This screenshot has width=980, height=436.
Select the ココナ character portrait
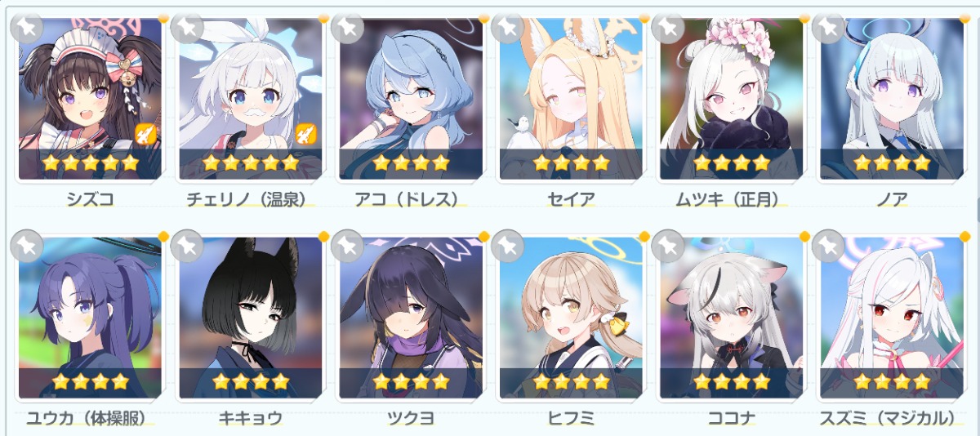tap(731, 318)
